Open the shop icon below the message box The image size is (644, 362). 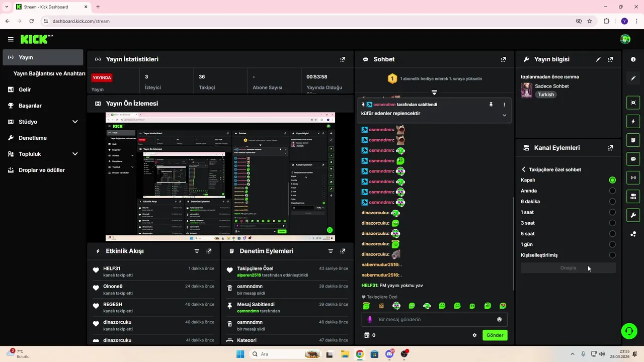[x=367, y=335]
